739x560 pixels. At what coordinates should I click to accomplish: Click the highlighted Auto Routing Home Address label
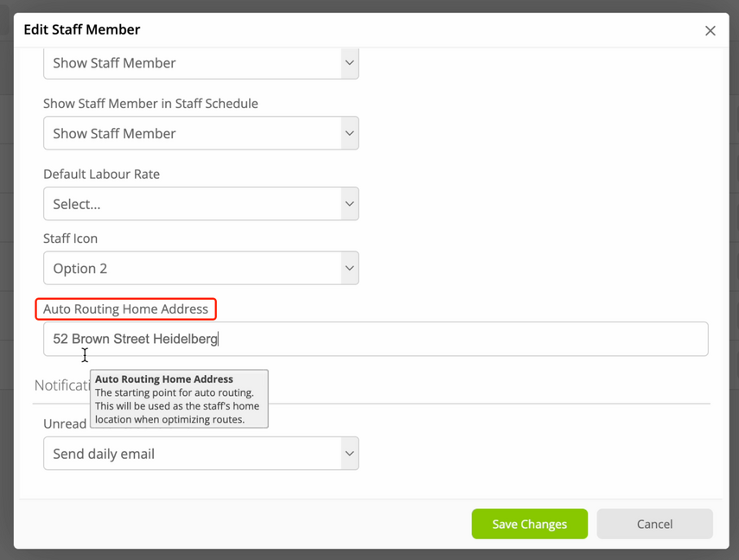(126, 309)
